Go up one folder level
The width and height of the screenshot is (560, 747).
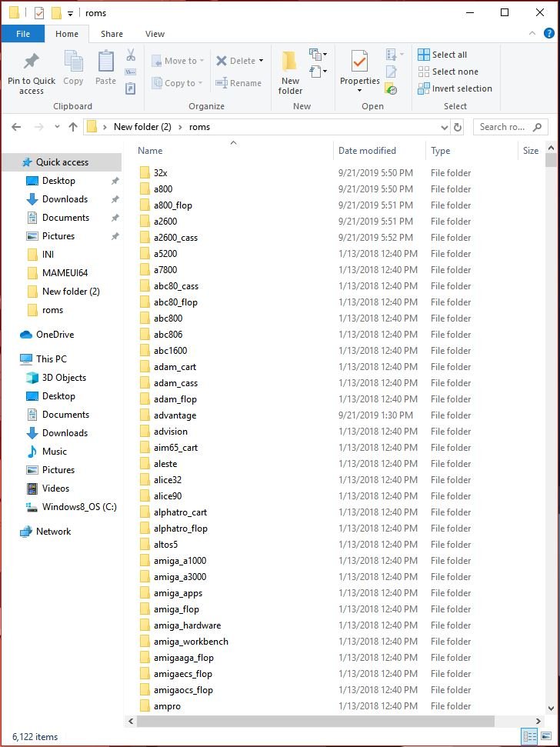click(x=73, y=127)
